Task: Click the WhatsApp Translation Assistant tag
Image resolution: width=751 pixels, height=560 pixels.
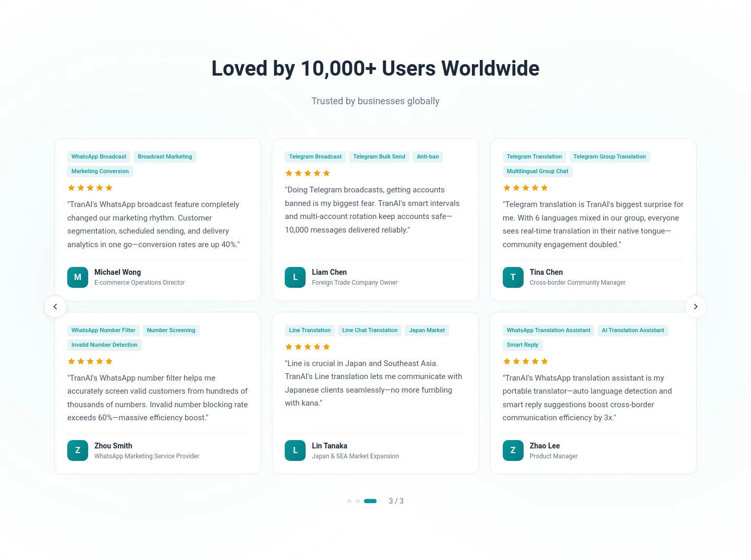Action: pos(549,330)
